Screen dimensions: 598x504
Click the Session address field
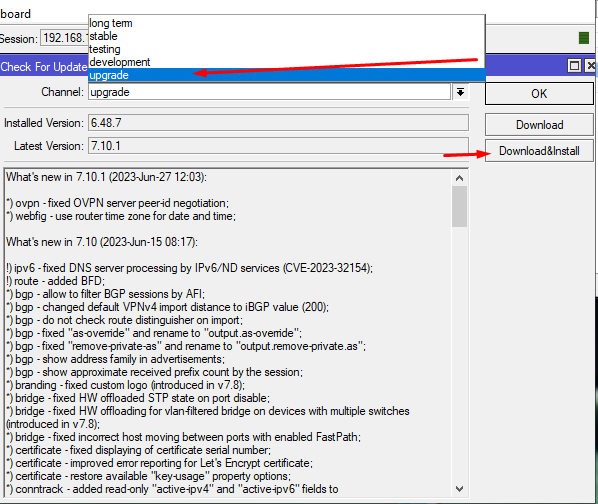64,38
